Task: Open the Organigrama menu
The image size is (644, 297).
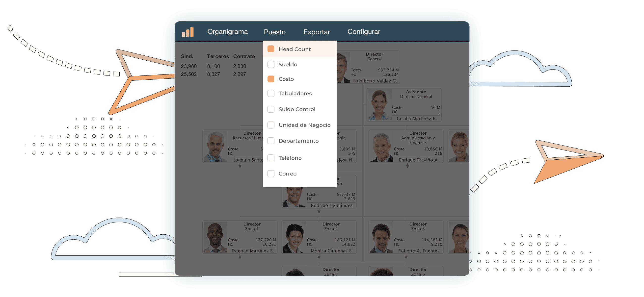Action: click(227, 32)
